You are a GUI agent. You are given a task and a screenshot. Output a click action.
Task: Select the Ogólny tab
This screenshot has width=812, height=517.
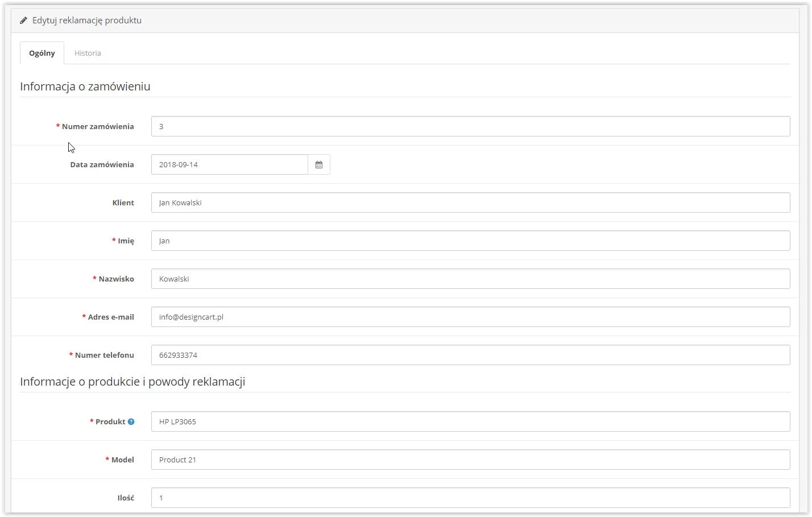[x=42, y=53]
